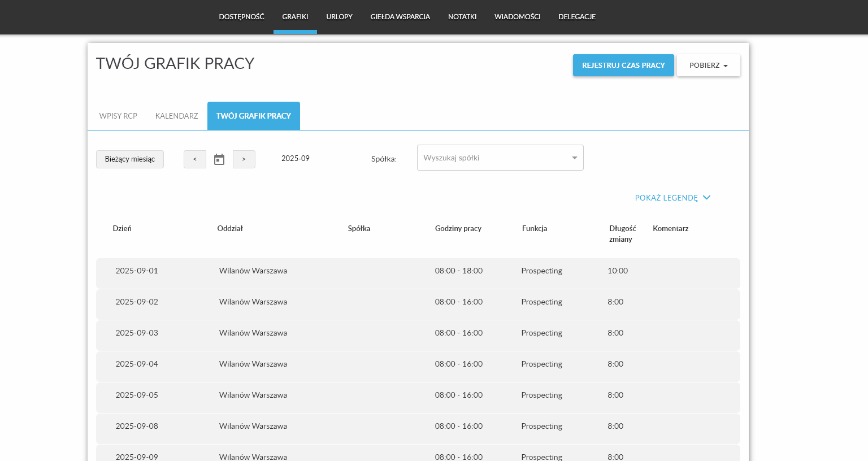Go to next month arrow
868x461 pixels.
[x=244, y=159]
